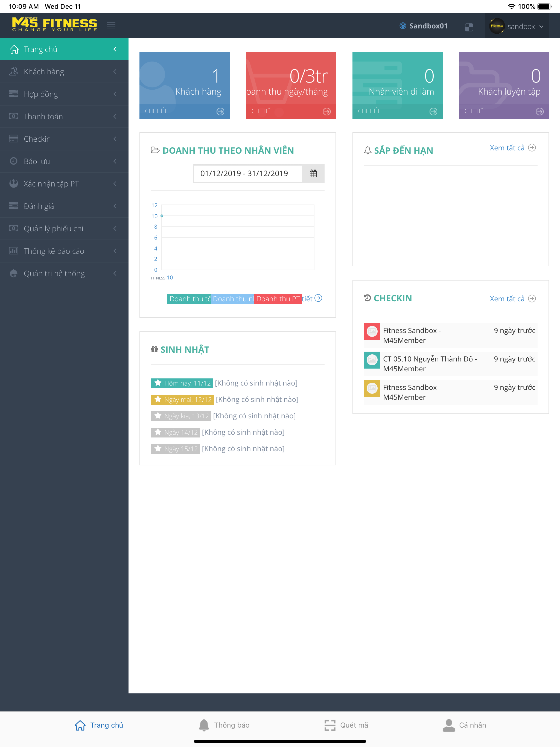This screenshot has height=747, width=560.
Task: Collapse chevron next to Trang chủ
Action: point(115,49)
